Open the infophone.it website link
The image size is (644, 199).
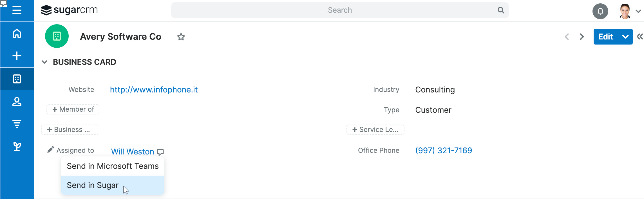(x=154, y=90)
